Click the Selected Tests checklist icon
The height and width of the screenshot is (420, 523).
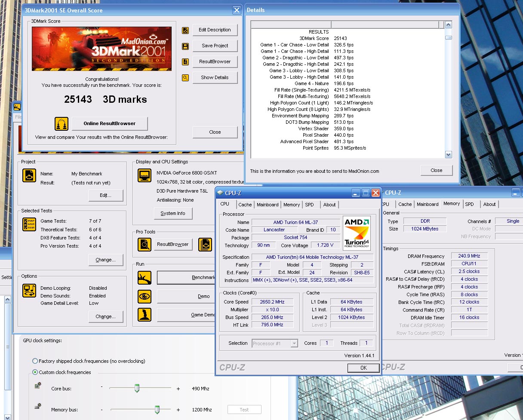(x=30, y=224)
